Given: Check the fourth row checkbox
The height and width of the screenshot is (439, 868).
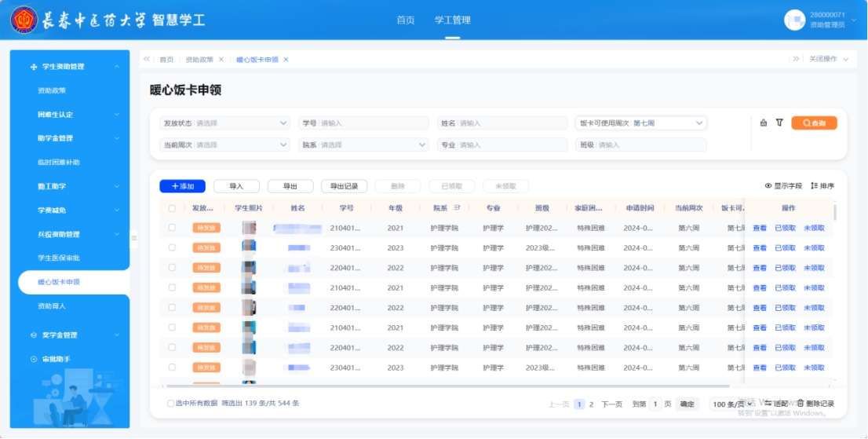Looking at the screenshot, I should click(x=172, y=287).
